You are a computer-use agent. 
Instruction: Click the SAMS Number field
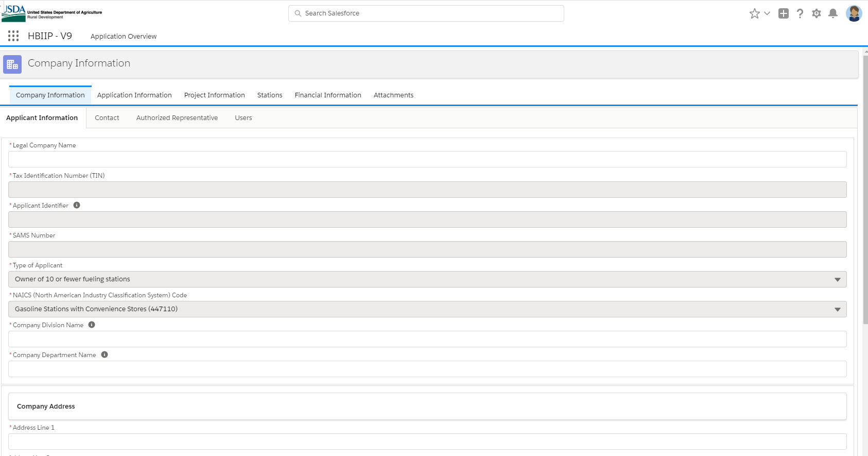[x=427, y=249]
